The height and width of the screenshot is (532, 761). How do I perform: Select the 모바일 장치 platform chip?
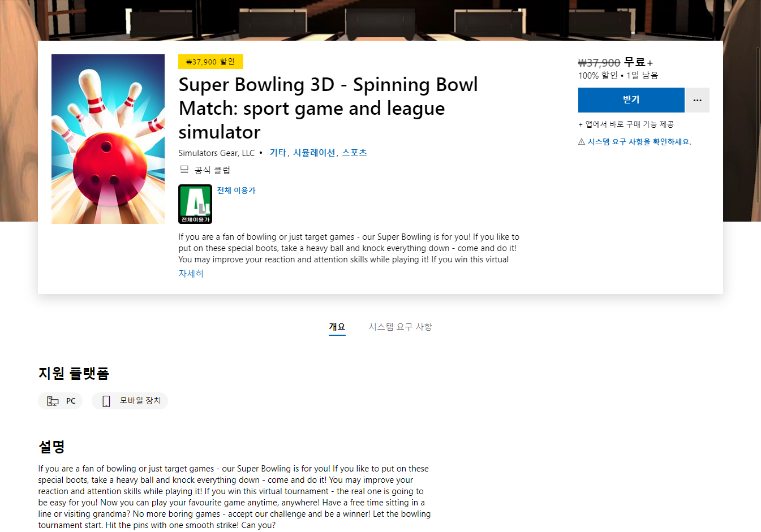(130, 401)
